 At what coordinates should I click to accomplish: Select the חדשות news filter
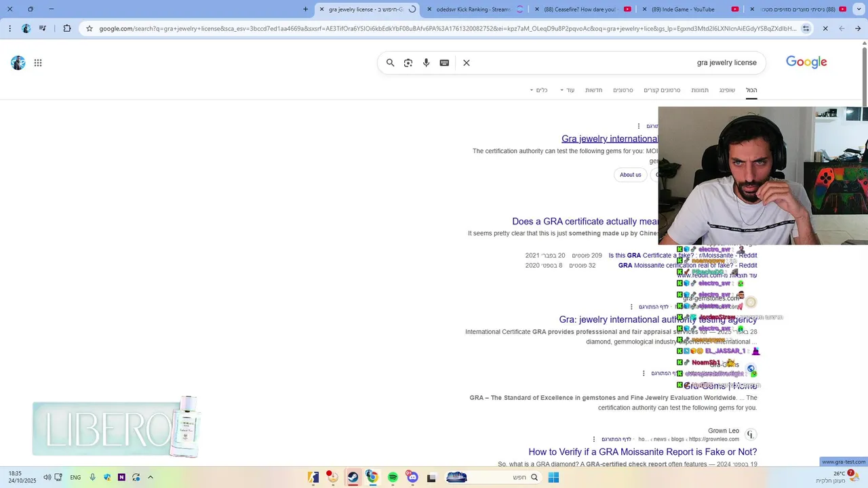click(x=594, y=90)
